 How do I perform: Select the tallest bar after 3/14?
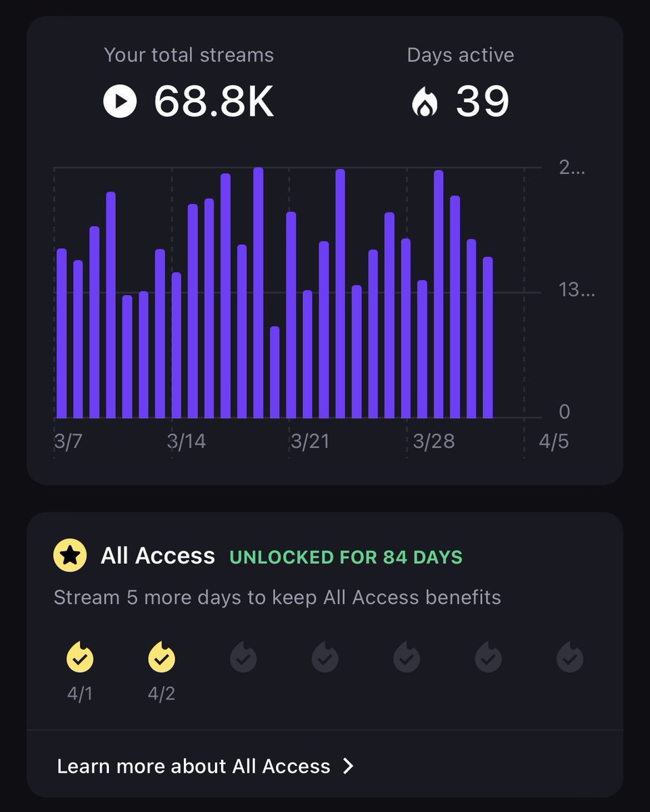258,293
